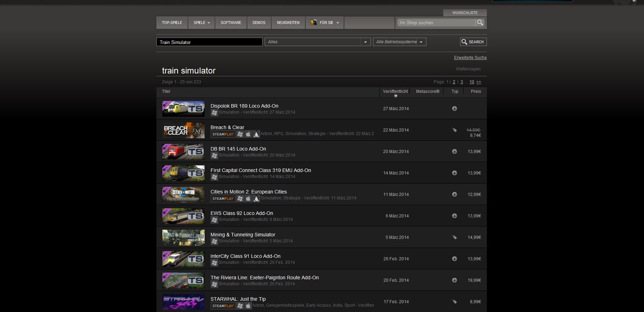Click the tag icon in STARWHAL row
Viewport: 644px width, 312px height.
[x=455, y=302]
